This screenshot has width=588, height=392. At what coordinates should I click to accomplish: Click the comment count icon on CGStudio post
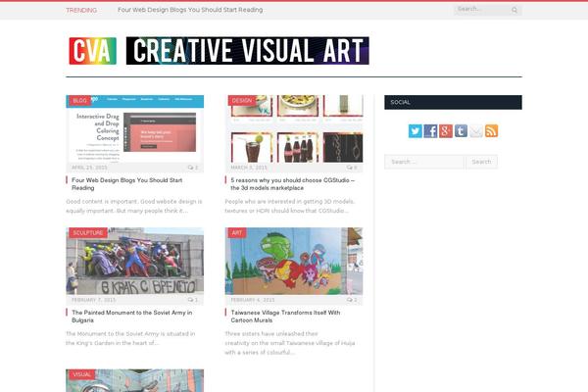pyautogui.click(x=352, y=168)
